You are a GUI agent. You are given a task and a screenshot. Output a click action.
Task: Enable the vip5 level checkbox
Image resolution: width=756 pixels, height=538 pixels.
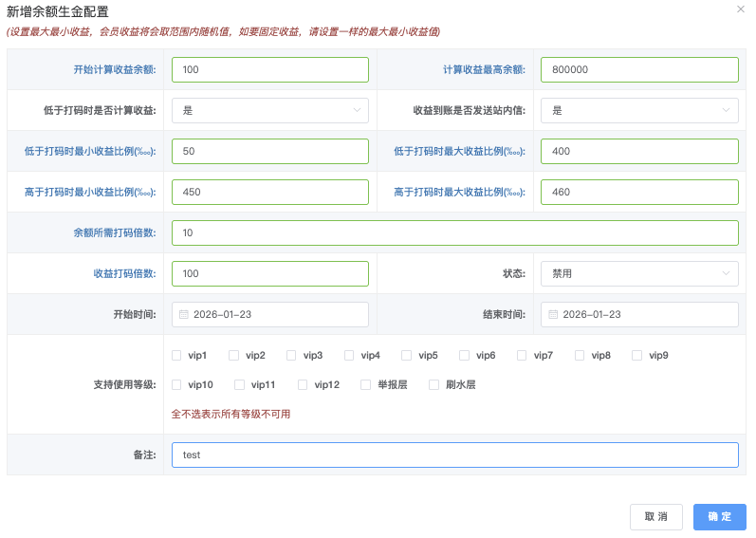point(406,356)
